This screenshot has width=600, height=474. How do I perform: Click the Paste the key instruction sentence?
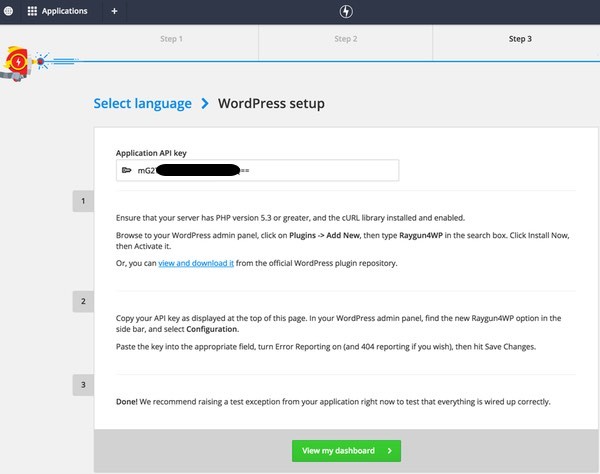coord(326,347)
